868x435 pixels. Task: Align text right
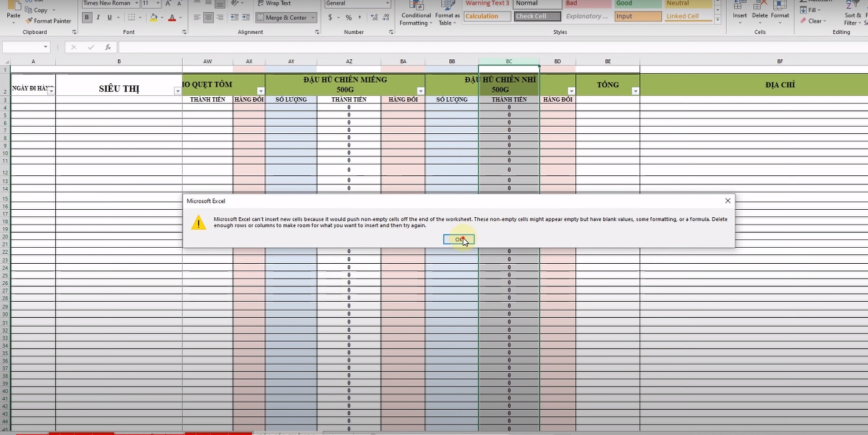(x=220, y=17)
